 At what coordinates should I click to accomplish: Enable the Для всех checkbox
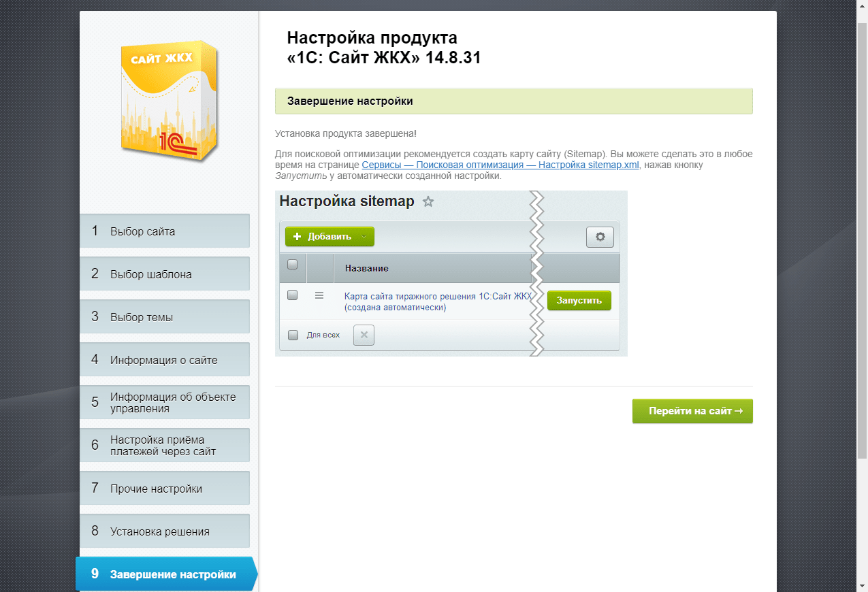tap(293, 335)
